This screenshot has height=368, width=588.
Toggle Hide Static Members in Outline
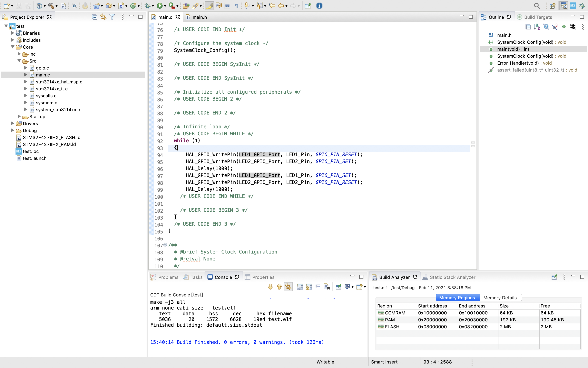(x=555, y=27)
